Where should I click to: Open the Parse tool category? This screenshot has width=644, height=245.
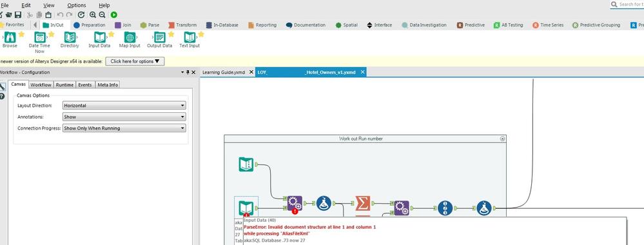click(150, 25)
